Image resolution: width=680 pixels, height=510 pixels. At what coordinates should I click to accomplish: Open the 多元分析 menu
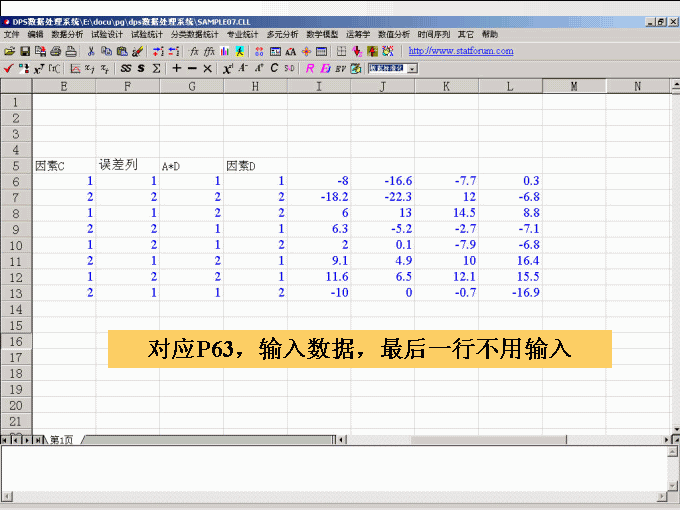point(282,34)
